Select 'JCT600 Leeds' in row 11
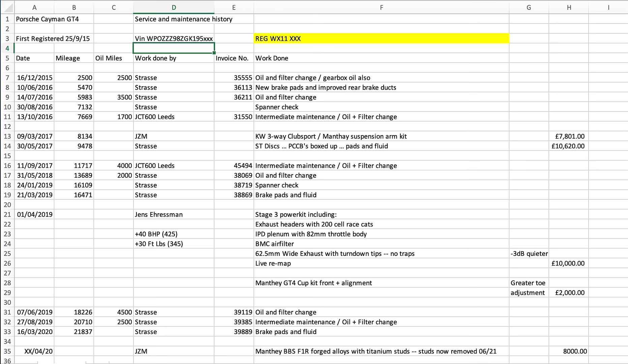Image resolution: width=628 pixels, height=364 pixels. (x=174, y=117)
